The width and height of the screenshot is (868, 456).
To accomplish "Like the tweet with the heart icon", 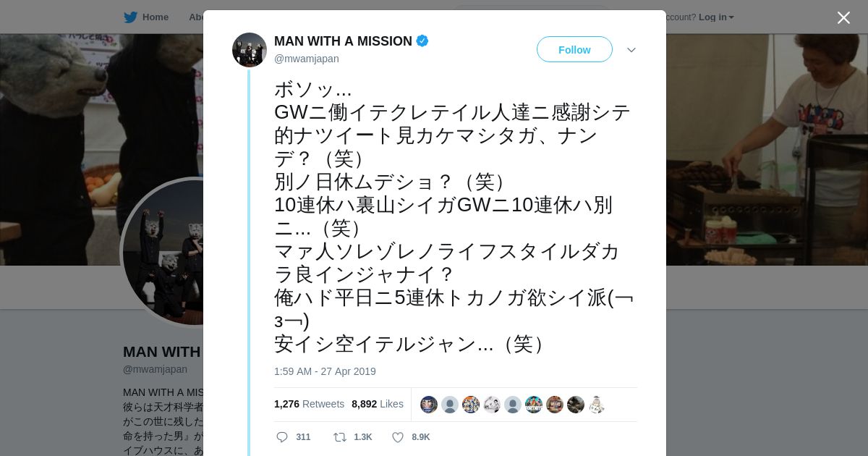I will [397, 437].
